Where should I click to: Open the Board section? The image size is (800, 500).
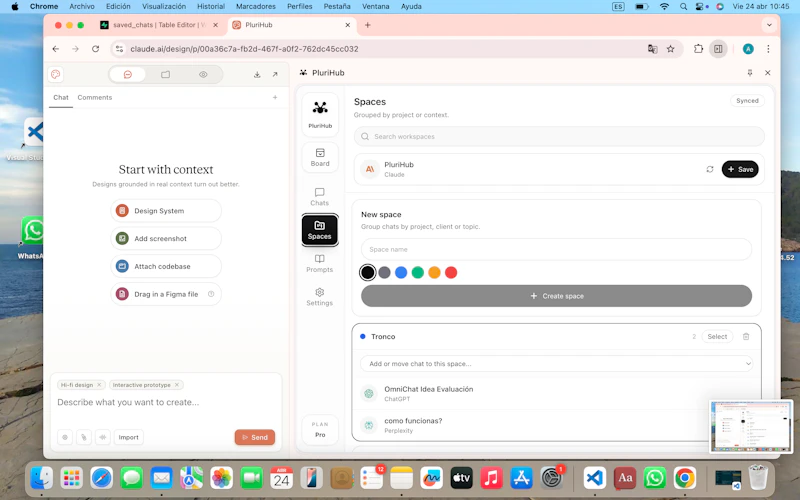pos(320,157)
